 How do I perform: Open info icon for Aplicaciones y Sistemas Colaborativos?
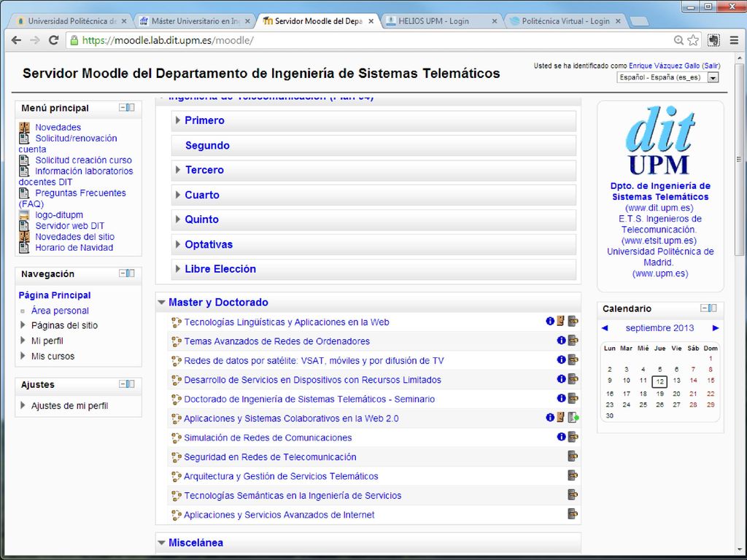[550, 418]
